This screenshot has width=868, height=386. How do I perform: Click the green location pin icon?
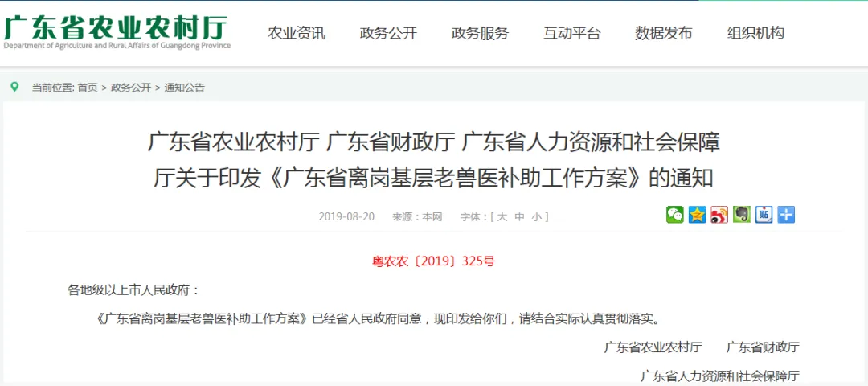click(x=15, y=87)
